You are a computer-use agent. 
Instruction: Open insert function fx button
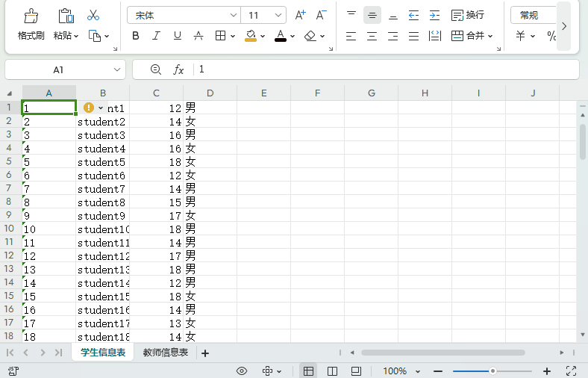tap(178, 69)
